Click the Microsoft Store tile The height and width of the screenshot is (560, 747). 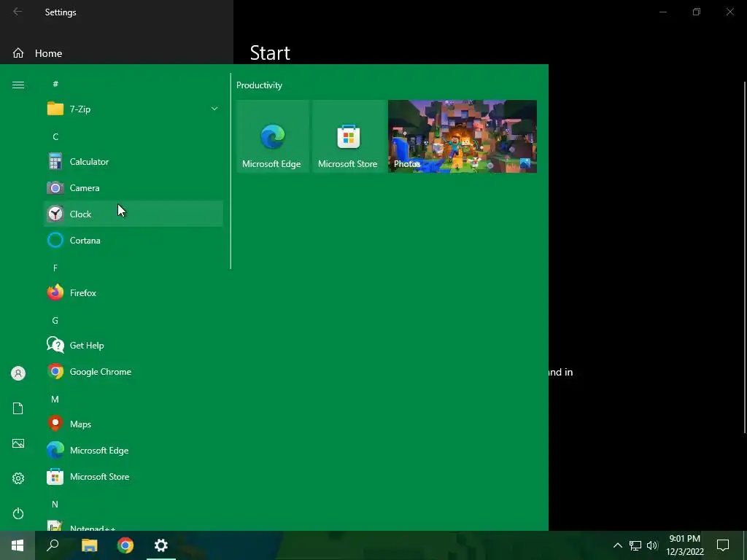pos(348,136)
